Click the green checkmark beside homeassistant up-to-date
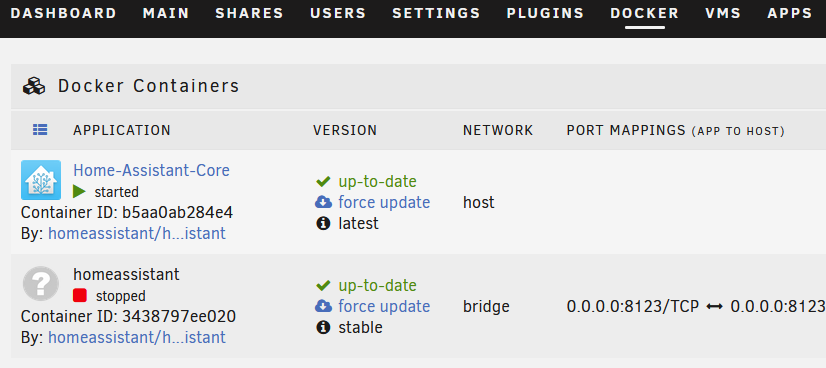Viewport: 826px width, 368px height. (323, 285)
